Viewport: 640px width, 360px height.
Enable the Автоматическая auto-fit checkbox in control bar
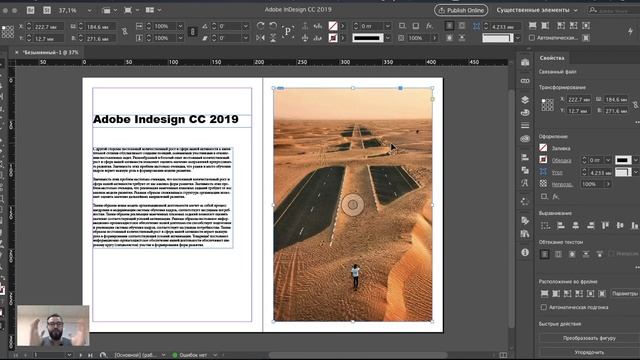click(531, 38)
